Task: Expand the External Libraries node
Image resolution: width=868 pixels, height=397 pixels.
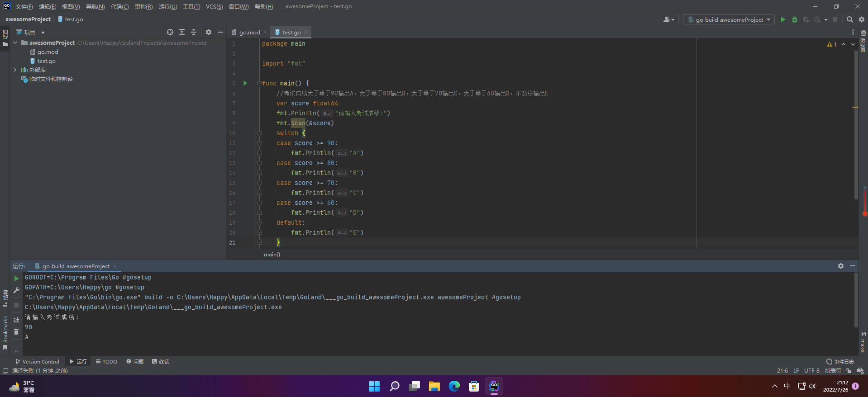Action: [x=15, y=70]
